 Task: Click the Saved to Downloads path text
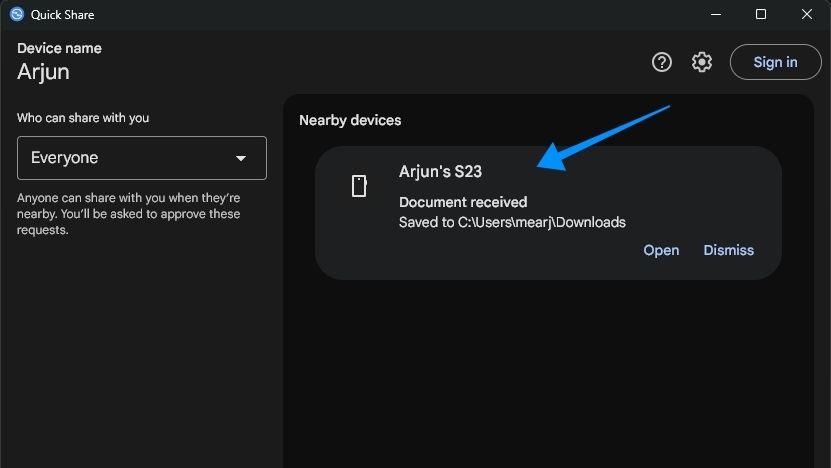512,222
